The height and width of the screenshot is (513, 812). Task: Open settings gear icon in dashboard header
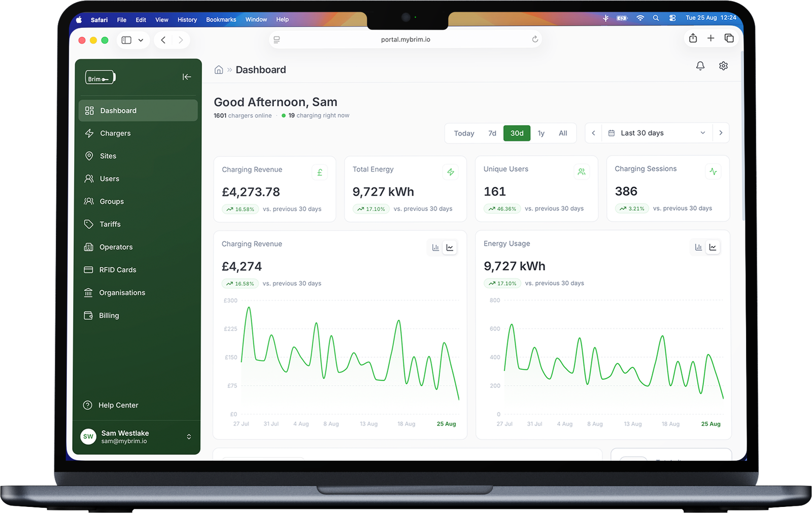coord(724,66)
